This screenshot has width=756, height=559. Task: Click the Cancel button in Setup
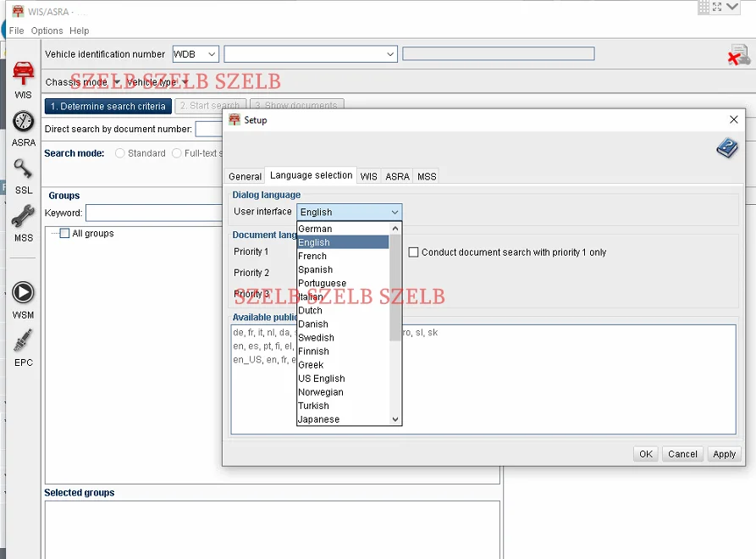coord(682,454)
